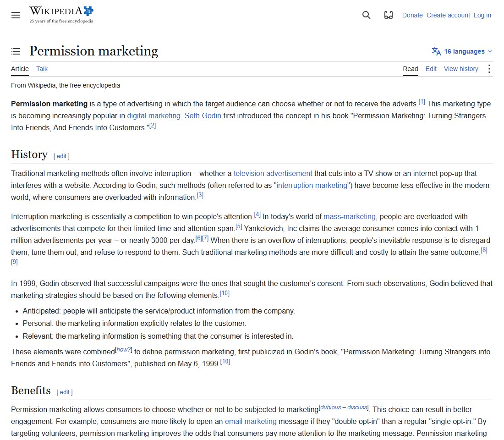Edit the Benefits section

coord(65,392)
